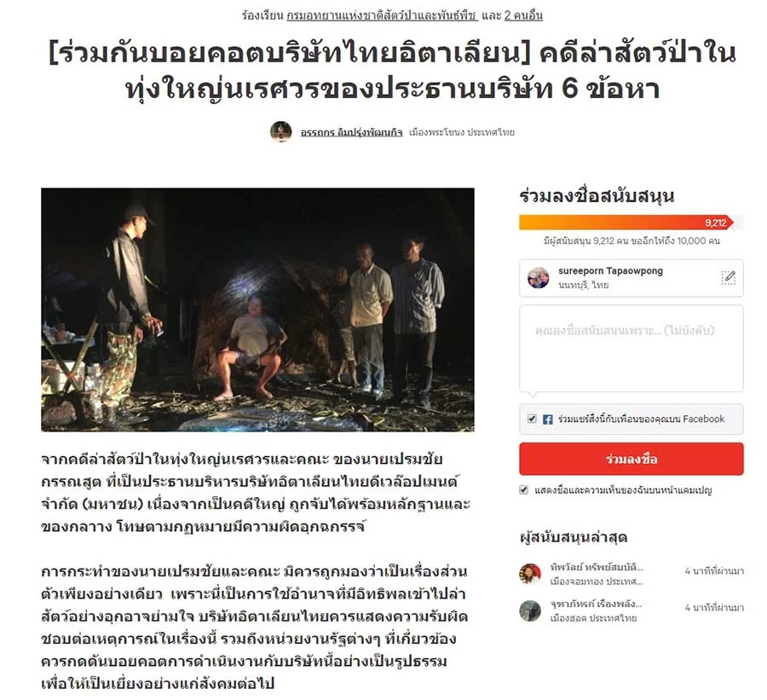The image size is (767, 700).
Task: Click first recent supporter's avatar
Action: point(530,574)
